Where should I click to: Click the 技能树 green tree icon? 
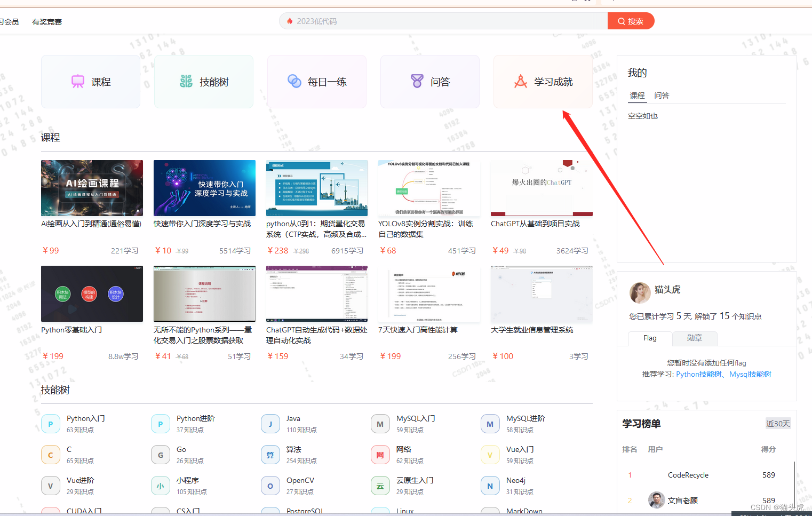point(186,82)
